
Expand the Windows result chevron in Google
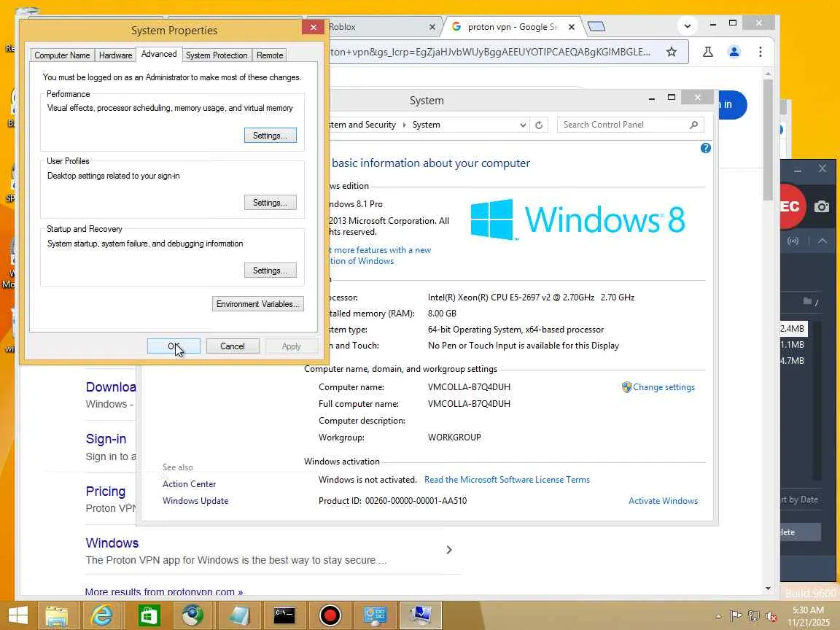(449, 551)
